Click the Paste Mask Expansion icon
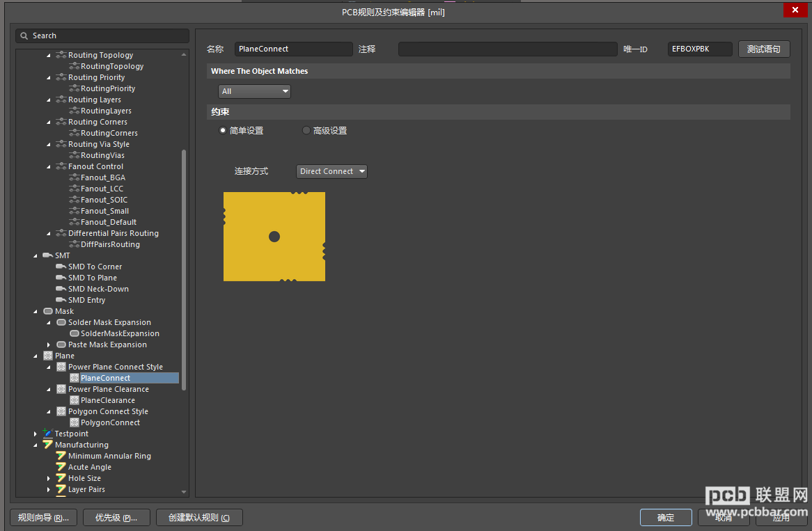The image size is (812, 531). pos(61,344)
